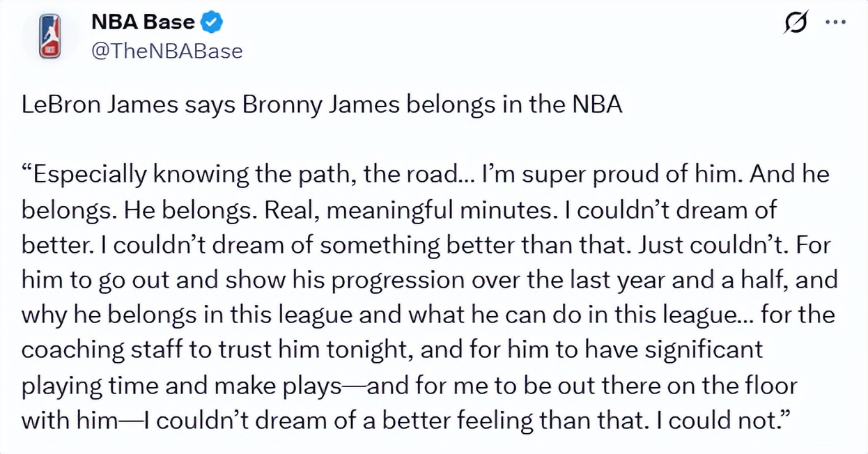The width and height of the screenshot is (868, 454).
Task: Open the @TheNBABase handle link
Action: point(167,51)
